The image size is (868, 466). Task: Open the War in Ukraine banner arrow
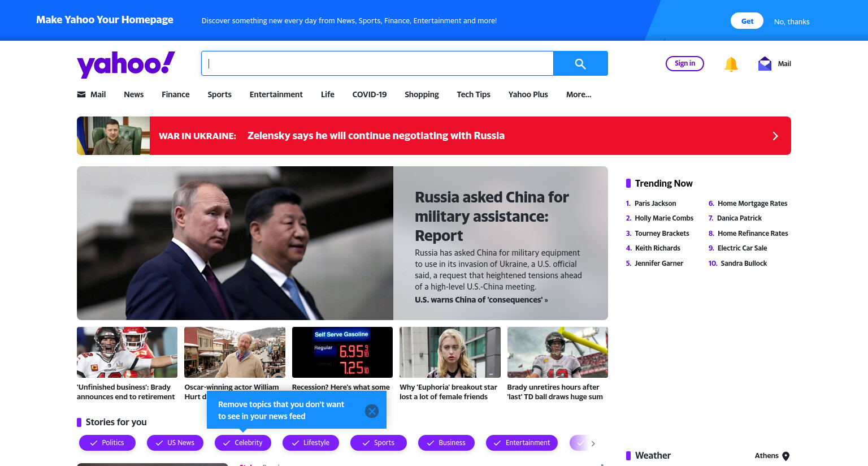pyautogui.click(x=775, y=136)
